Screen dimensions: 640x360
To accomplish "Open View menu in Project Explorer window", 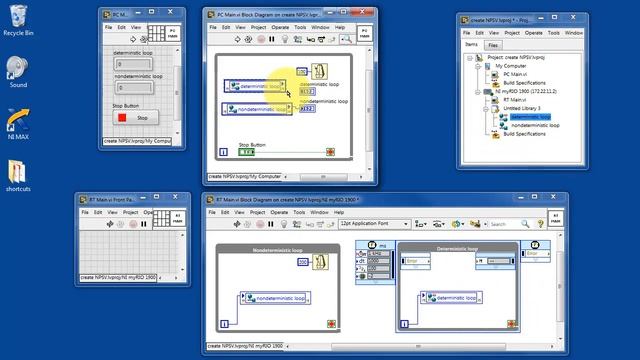I will point(494,33).
